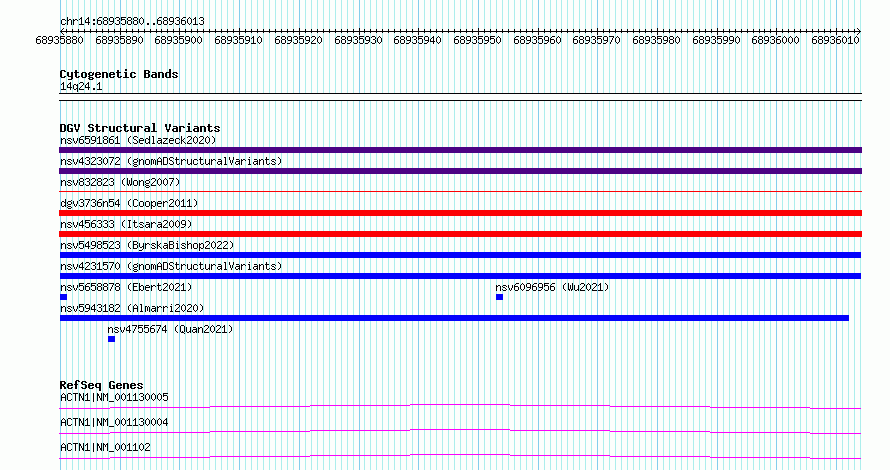Click ruler position 68935900
Screen dimensions: 890x470
pos(178,40)
